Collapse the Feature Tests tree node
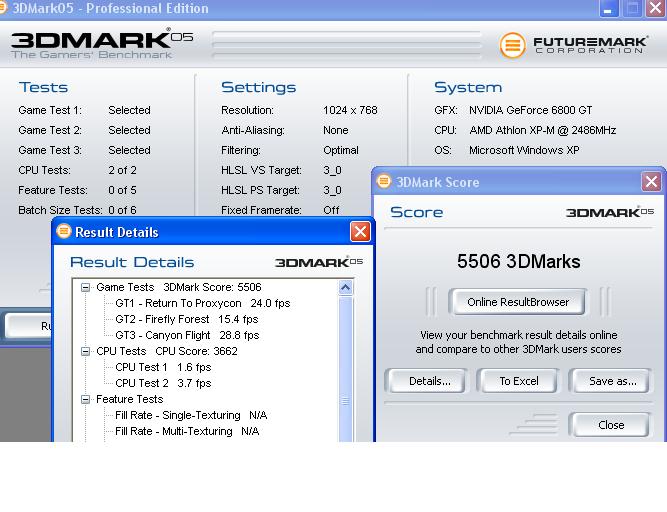Viewport: 667px width, 512px height. point(86,399)
